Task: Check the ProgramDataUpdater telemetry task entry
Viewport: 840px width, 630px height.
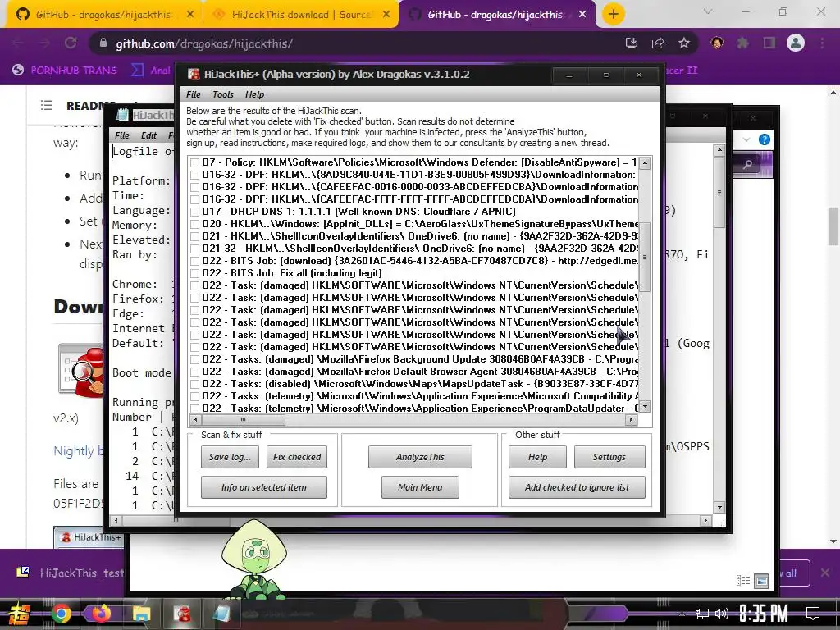Action: pyautogui.click(x=195, y=409)
